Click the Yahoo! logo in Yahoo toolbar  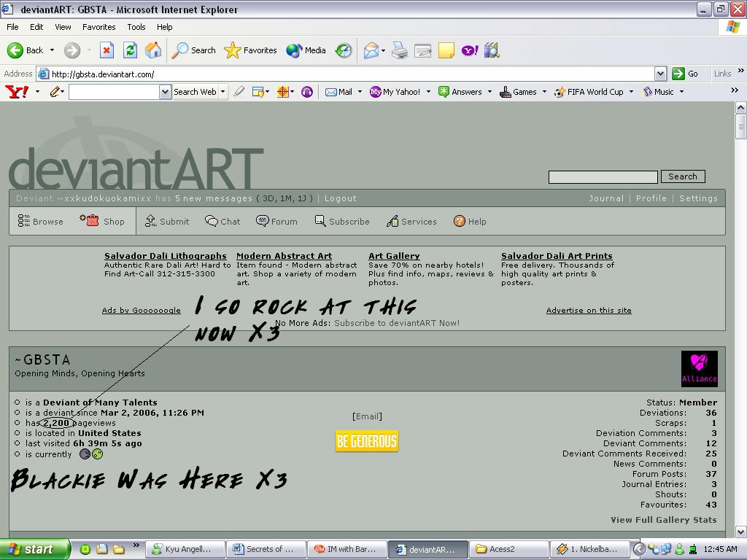pyautogui.click(x=17, y=91)
